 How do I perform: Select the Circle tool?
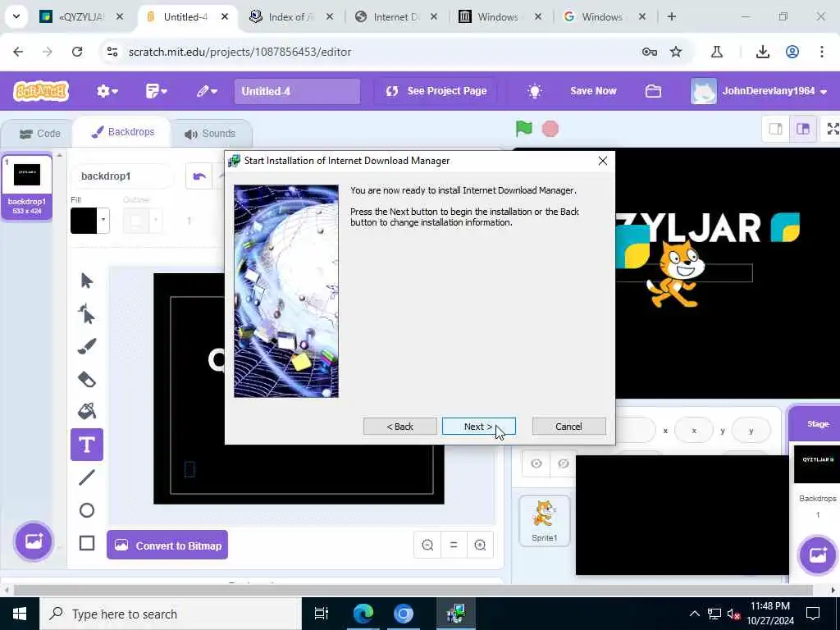pos(86,510)
